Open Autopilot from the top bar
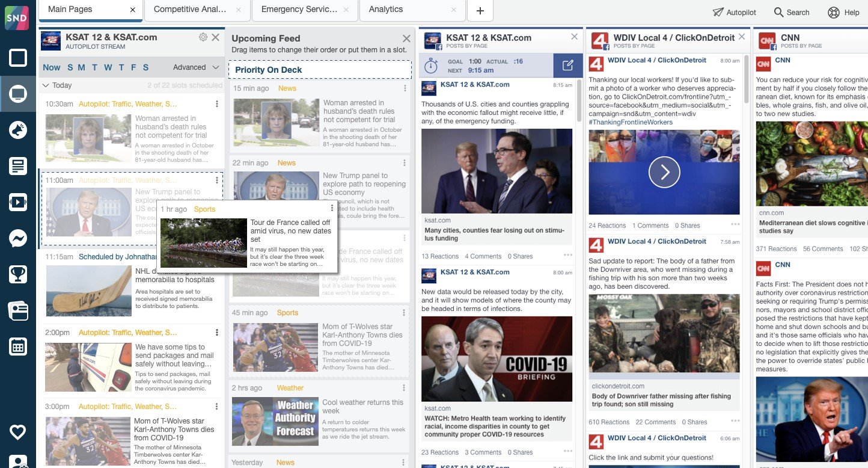868x468 pixels. pos(734,12)
